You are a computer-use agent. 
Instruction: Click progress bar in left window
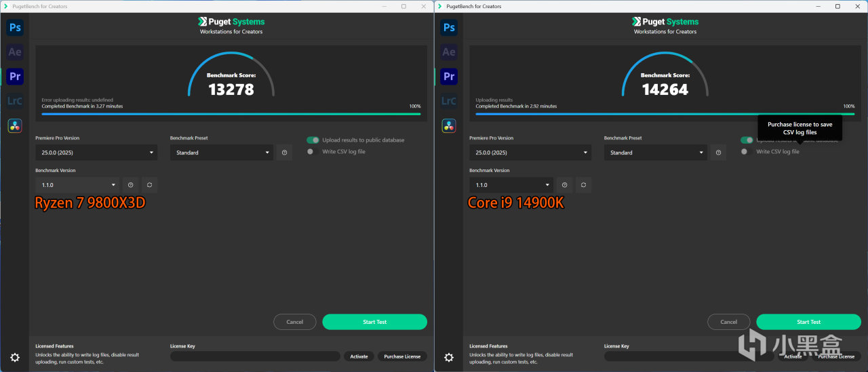[231, 113]
